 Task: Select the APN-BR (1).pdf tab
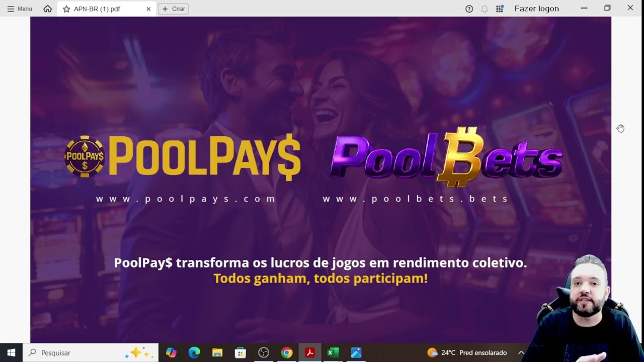coord(107,9)
